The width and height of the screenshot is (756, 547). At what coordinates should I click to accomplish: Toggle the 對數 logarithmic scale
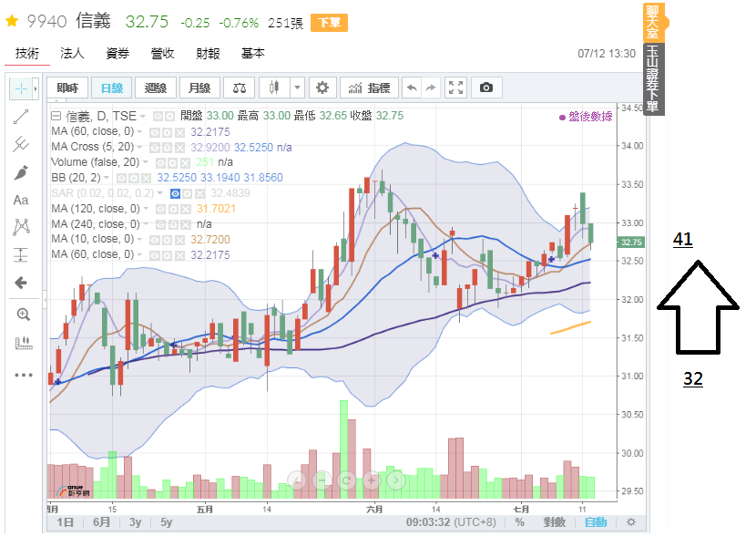[x=555, y=521]
